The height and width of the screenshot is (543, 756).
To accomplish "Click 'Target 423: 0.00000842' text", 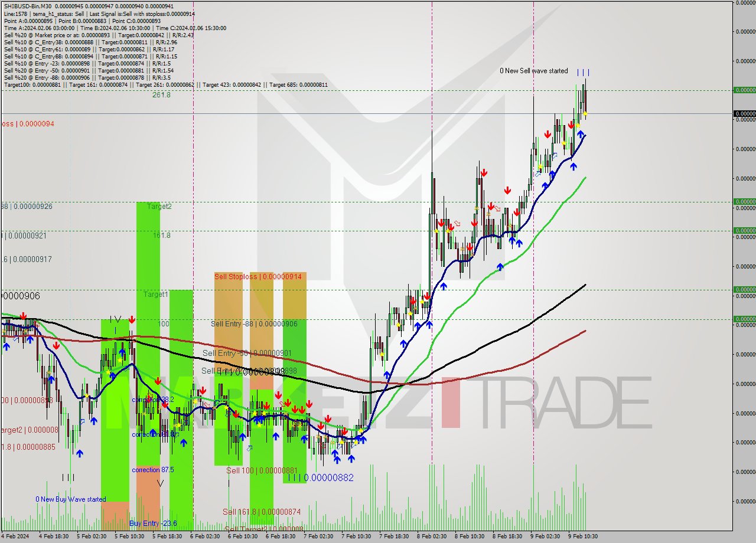I will 232,84.
